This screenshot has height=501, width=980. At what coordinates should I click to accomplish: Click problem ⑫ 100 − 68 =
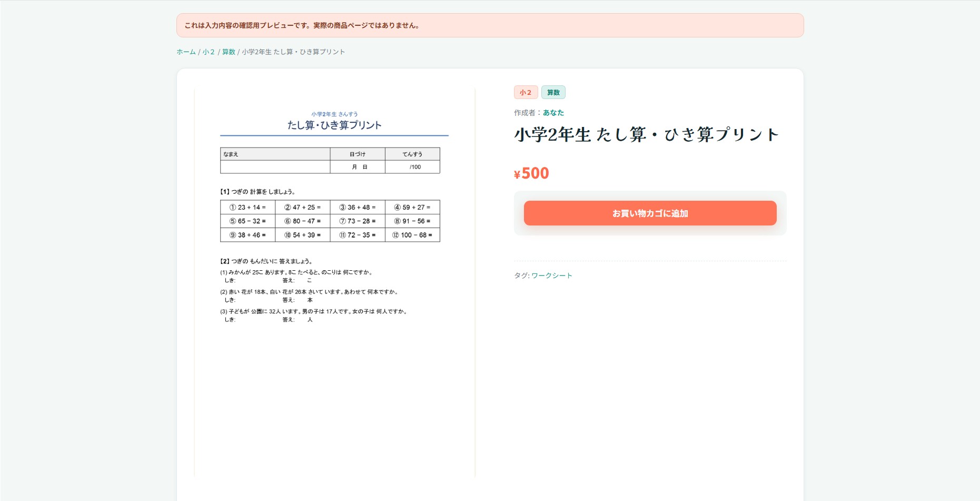click(412, 235)
